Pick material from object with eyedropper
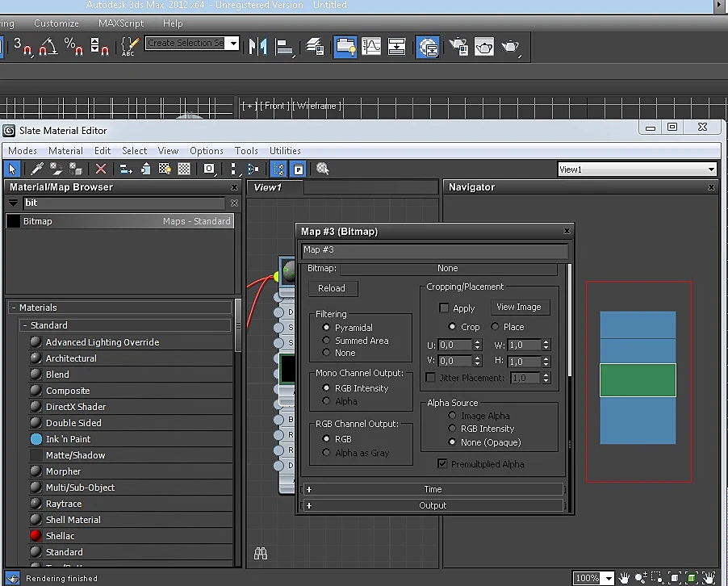Viewport: 728px width, 586px height. pos(36,169)
